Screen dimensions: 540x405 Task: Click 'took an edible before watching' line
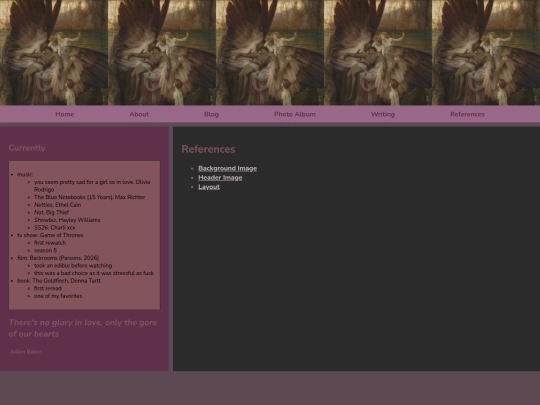pos(73,266)
